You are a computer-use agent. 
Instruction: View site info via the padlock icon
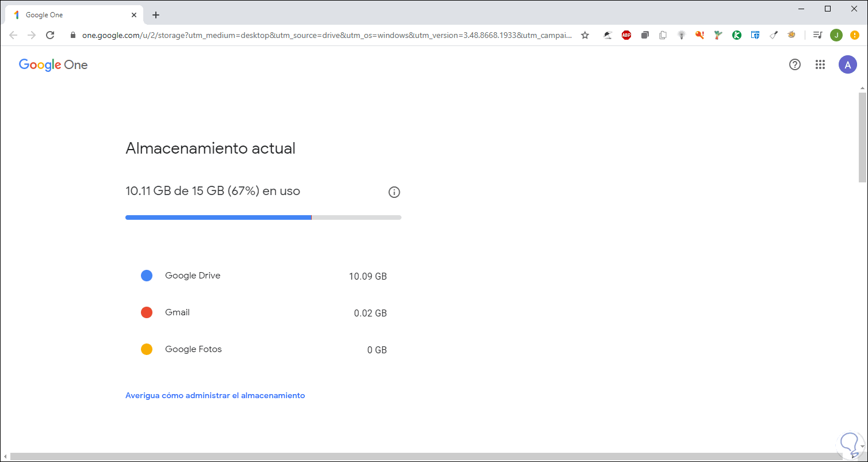click(x=72, y=35)
